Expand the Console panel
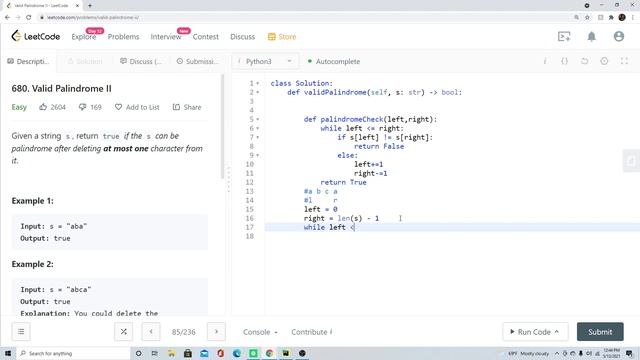 (x=260, y=332)
